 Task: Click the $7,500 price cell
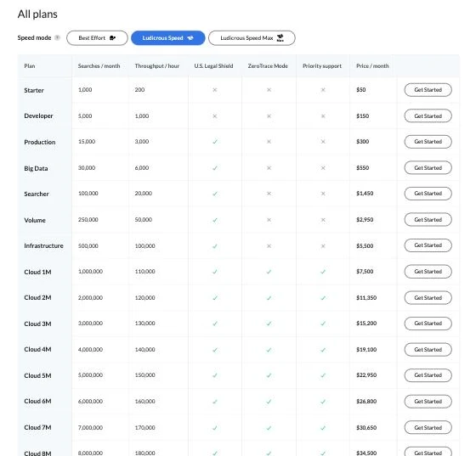[x=365, y=272]
